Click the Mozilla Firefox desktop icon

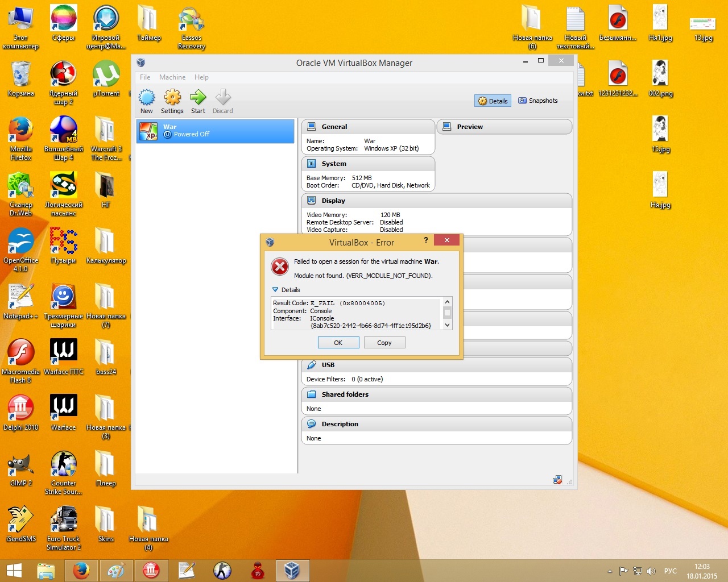click(x=21, y=138)
